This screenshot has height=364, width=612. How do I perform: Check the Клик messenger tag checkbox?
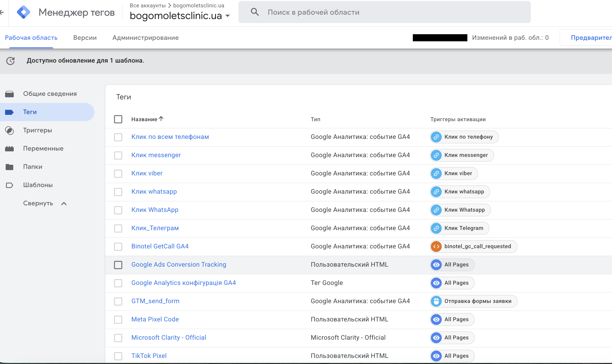[118, 155]
